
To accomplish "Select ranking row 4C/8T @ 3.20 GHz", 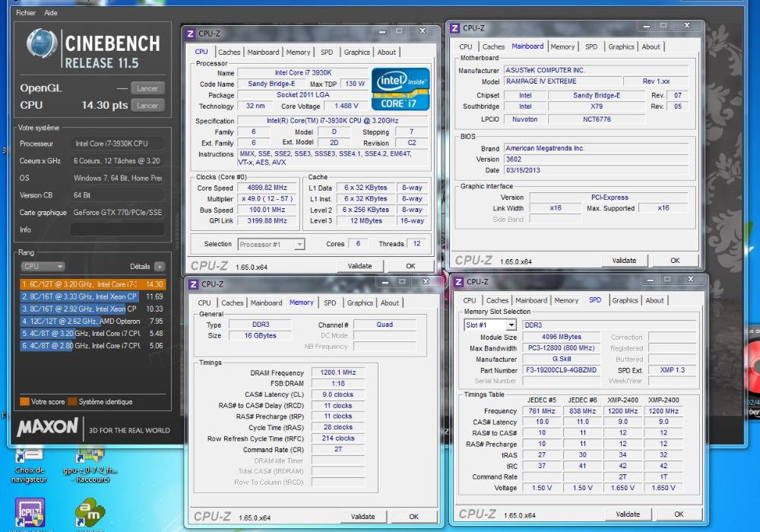I will [x=93, y=334].
